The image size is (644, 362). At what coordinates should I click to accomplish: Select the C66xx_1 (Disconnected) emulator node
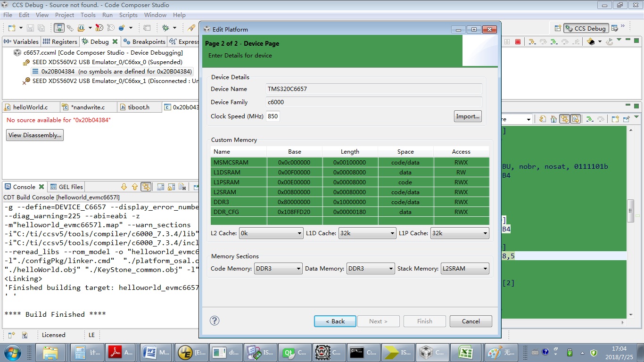tap(111, 81)
